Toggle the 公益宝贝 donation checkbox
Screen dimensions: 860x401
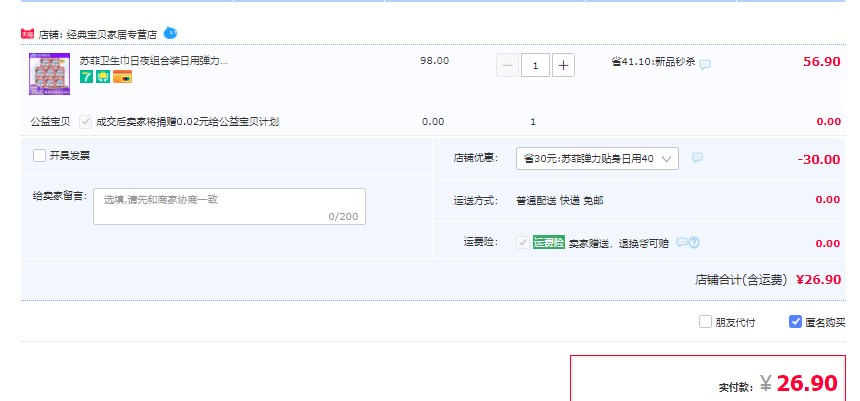pyautogui.click(x=85, y=122)
